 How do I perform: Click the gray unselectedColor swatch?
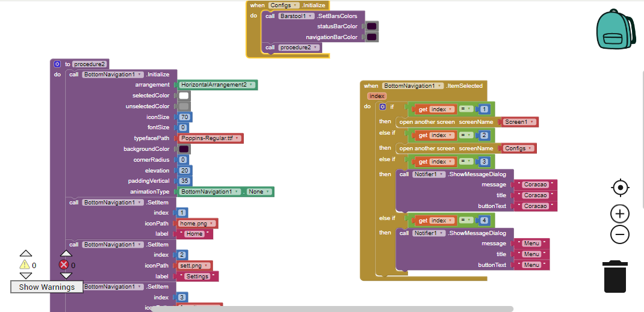tap(184, 106)
